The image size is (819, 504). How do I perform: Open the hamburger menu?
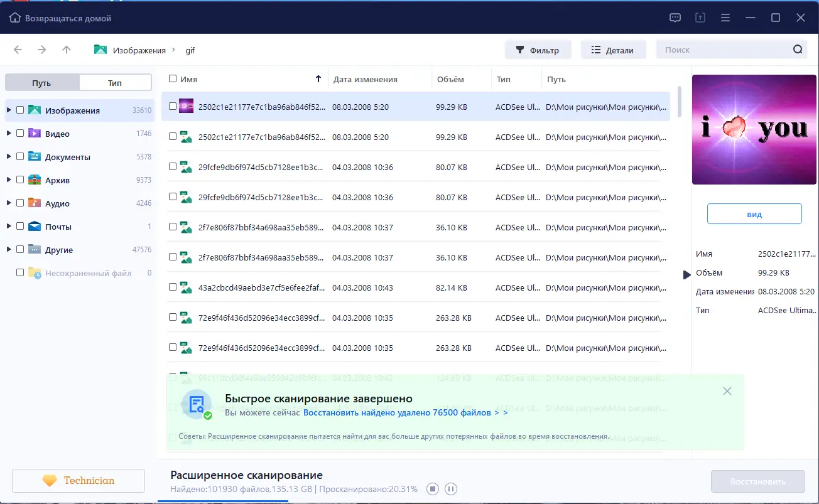point(725,18)
